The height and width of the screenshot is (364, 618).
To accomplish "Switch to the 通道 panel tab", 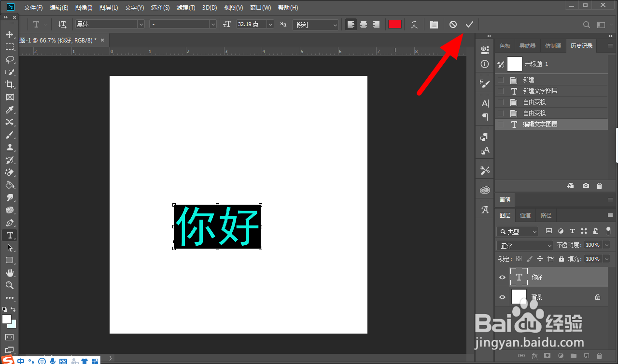I will point(525,215).
